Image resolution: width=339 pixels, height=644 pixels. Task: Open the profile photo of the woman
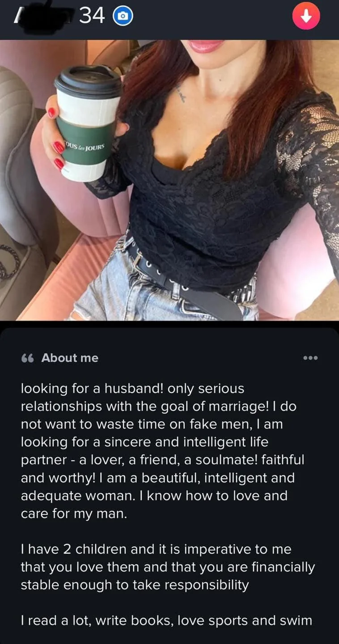[169, 180]
